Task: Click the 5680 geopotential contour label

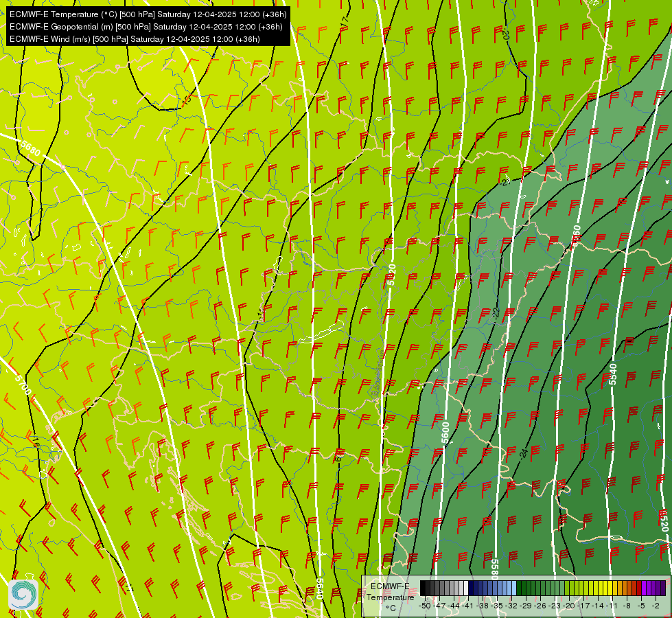Action: pos(30,148)
